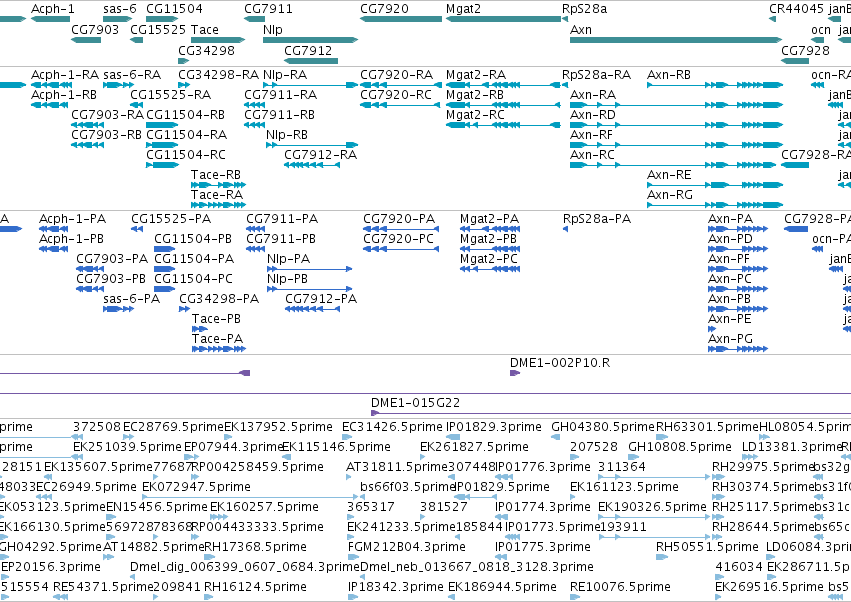Click the CG11504-RC transcript label
Image resolution: width=851 pixels, height=602 pixels.
(186, 155)
